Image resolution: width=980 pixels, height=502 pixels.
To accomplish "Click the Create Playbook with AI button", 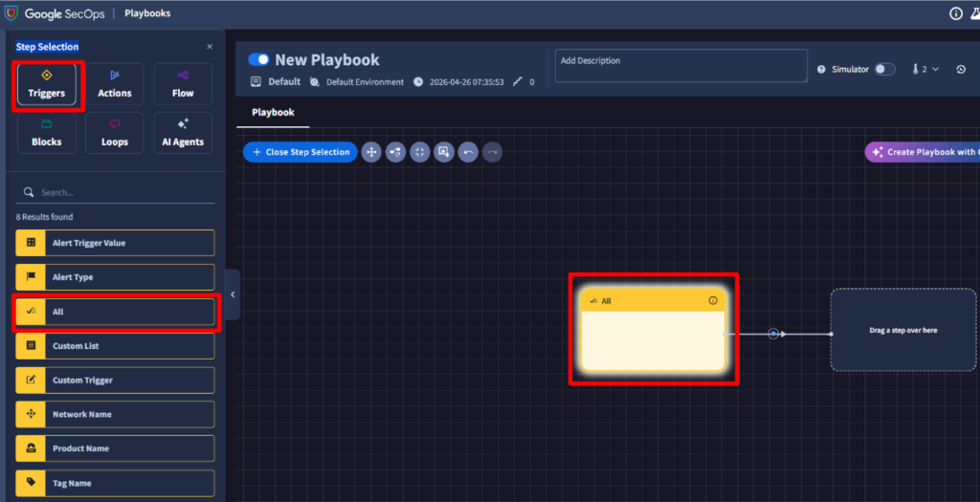I will point(923,152).
